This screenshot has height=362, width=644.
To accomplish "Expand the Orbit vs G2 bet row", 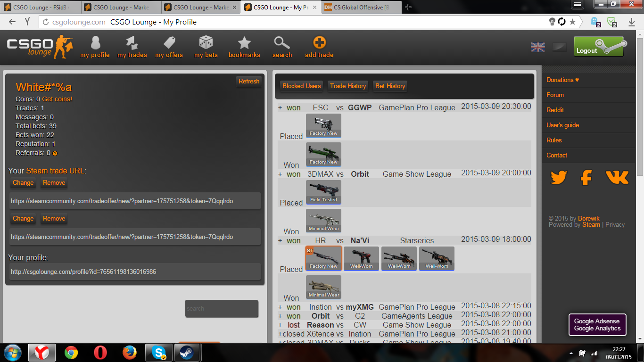I will (x=280, y=316).
